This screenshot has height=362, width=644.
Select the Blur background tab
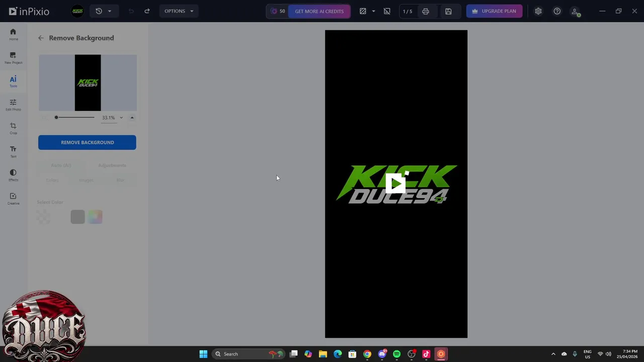(x=120, y=180)
